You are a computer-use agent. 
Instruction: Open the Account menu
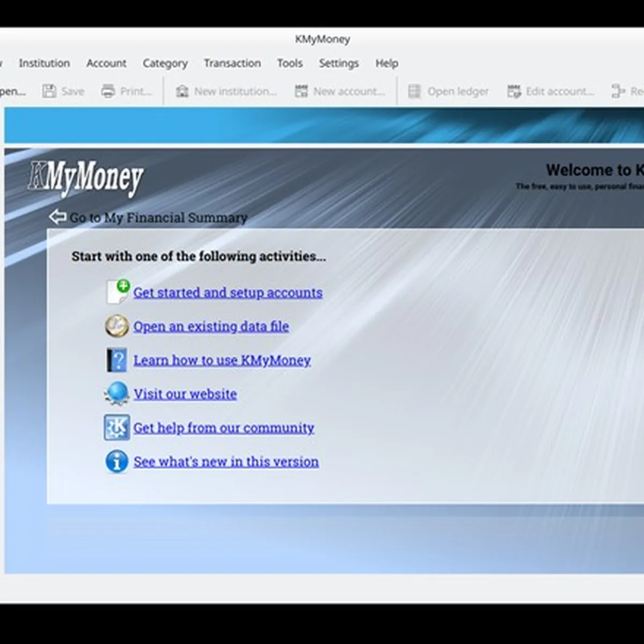click(106, 63)
